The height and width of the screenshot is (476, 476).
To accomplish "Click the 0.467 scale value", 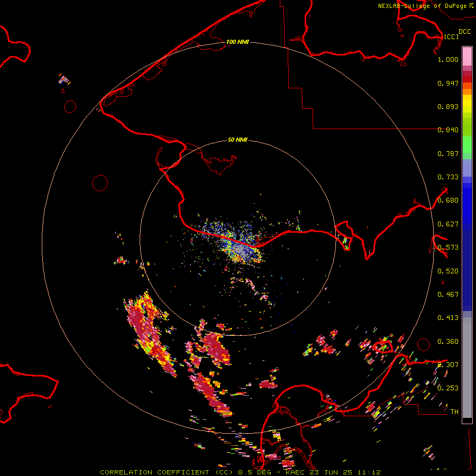I will coord(448,295).
